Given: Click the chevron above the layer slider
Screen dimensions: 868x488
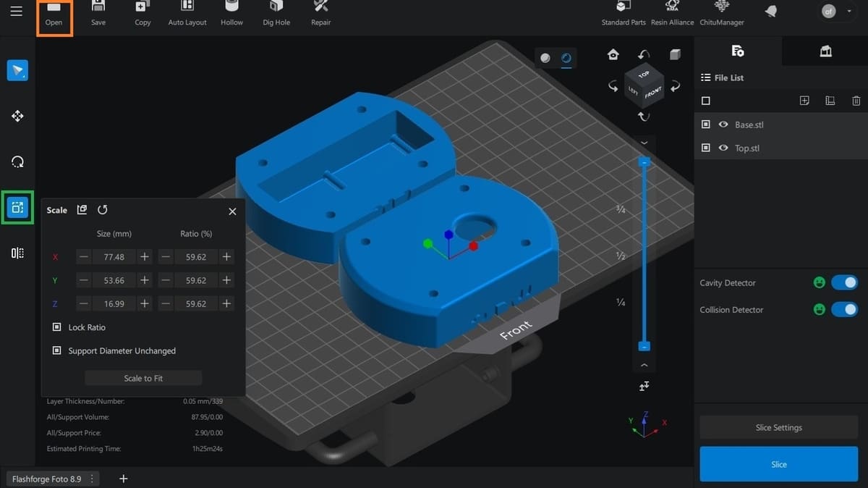Looking at the screenshot, I should point(644,142).
